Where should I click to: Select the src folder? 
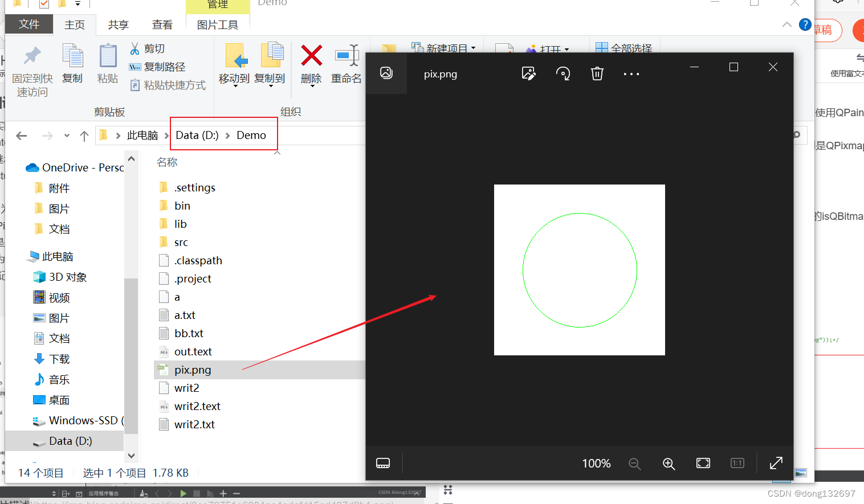(173, 242)
